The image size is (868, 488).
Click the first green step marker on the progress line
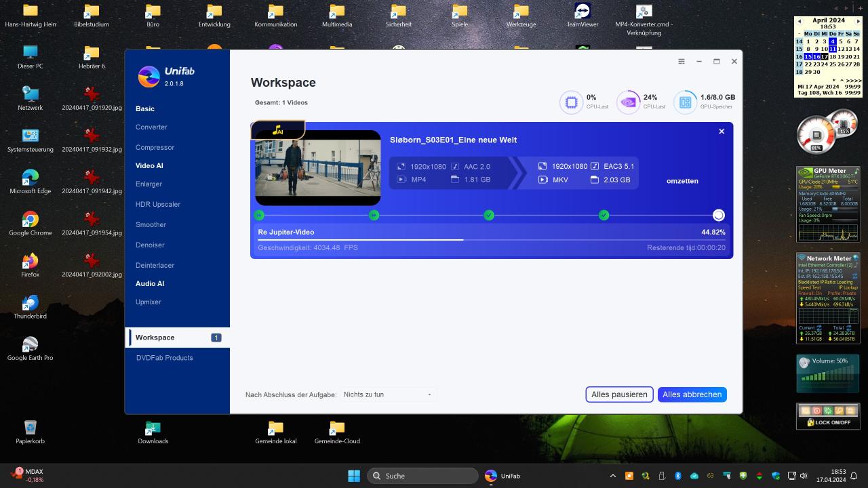tap(259, 215)
